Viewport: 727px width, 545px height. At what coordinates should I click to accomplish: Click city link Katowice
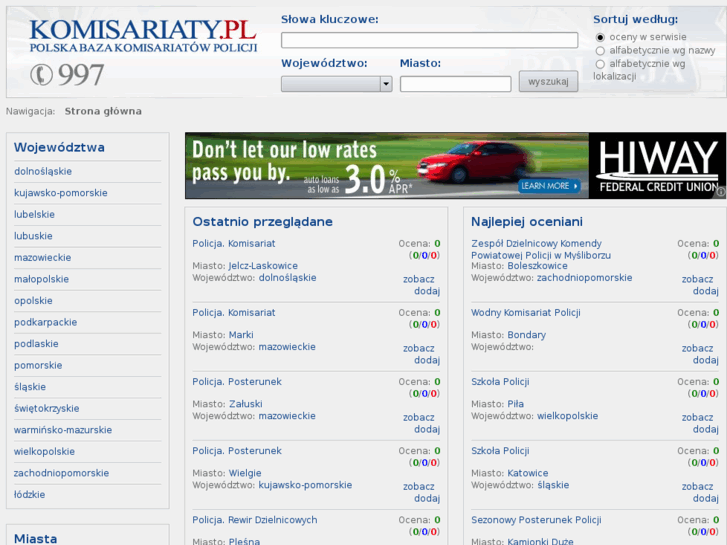click(x=528, y=474)
